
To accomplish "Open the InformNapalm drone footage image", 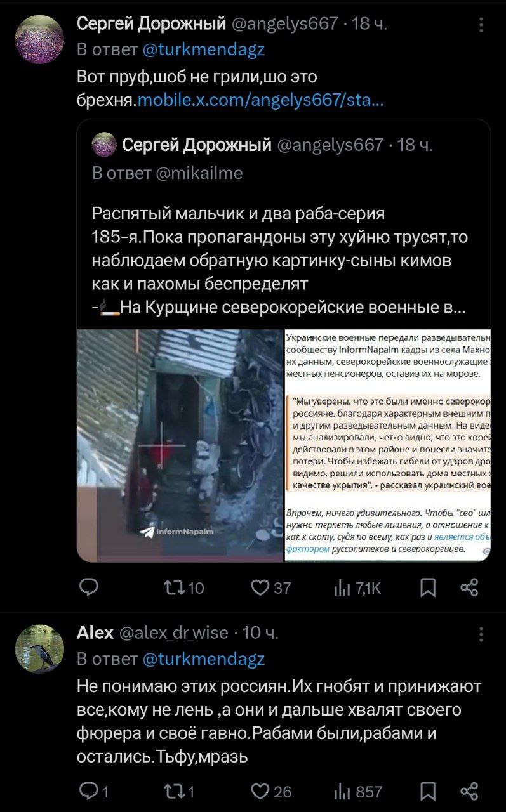I will coord(179,445).
